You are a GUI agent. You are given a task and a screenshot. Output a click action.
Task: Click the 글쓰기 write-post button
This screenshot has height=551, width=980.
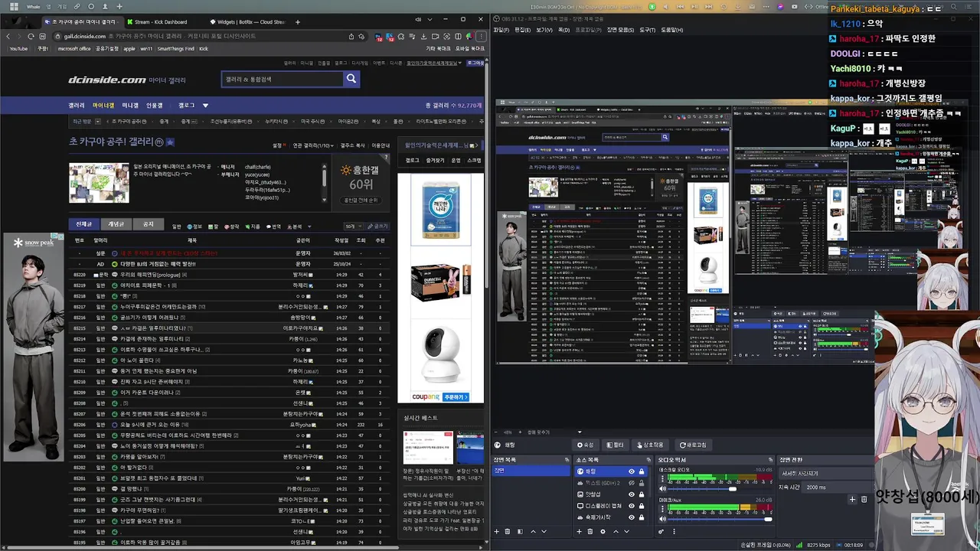(378, 227)
